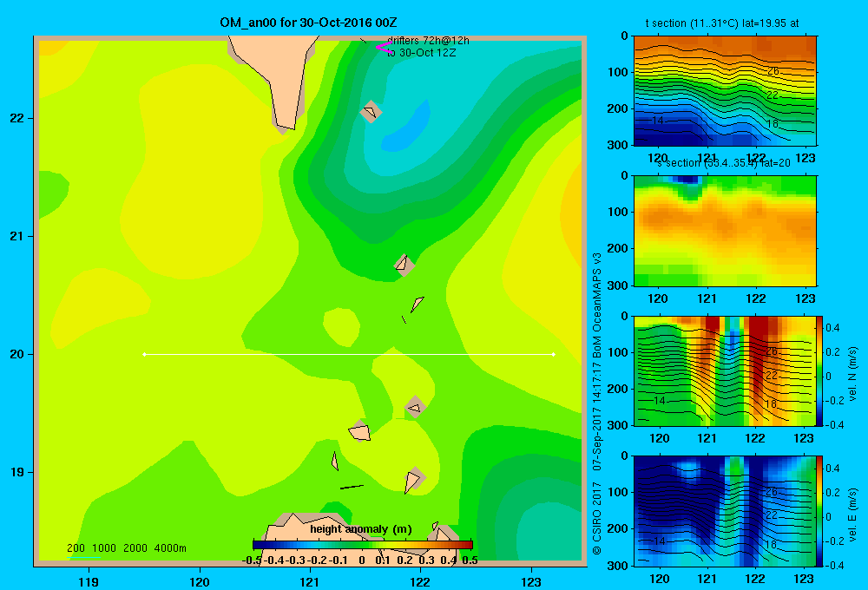Click the 0.2 value on height colorbar

pos(404,560)
